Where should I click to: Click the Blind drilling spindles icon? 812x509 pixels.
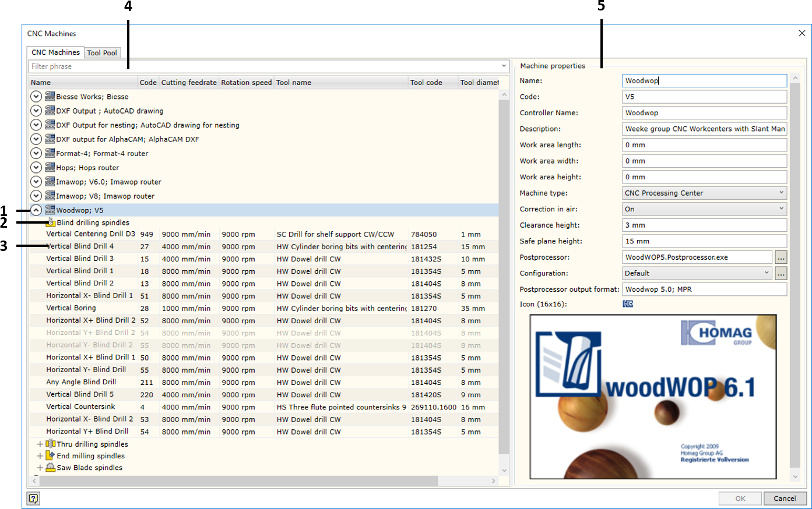(x=51, y=222)
